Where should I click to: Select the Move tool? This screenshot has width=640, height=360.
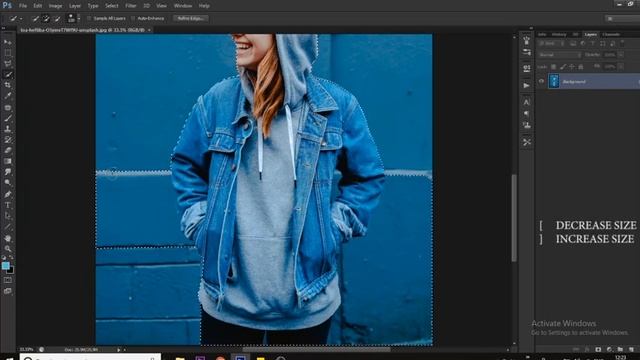pyautogui.click(x=8, y=42)
